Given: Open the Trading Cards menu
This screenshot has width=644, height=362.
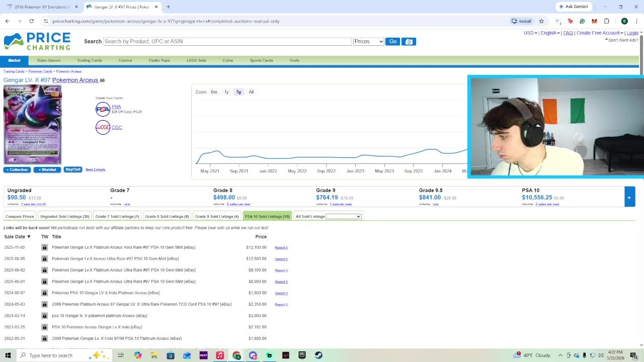Looking at the screenshot, I should point(90,60).
